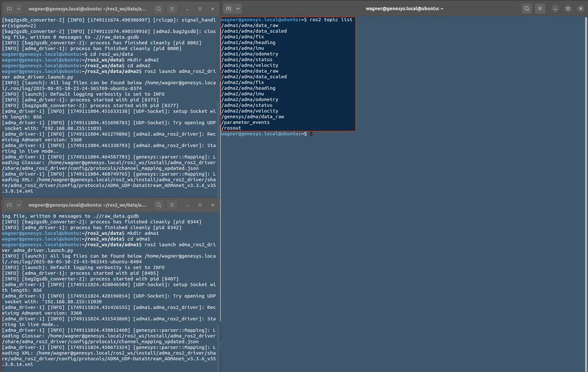This screenshot has height=372, width=588.
Task: Open the tab dropdown arrow in bottom-left terminal
Action: coord(18,205)
